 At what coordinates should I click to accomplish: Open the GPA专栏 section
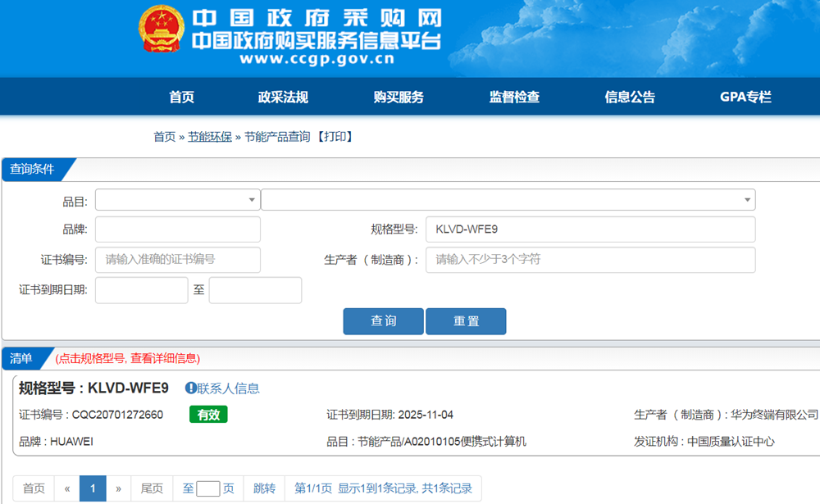pyautogui.click(x=745, y=97)
